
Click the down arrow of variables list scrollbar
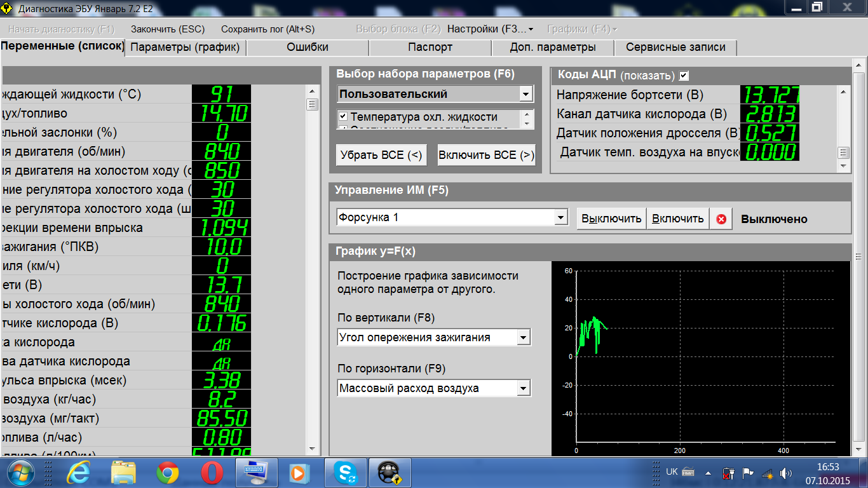click(312, 448)
